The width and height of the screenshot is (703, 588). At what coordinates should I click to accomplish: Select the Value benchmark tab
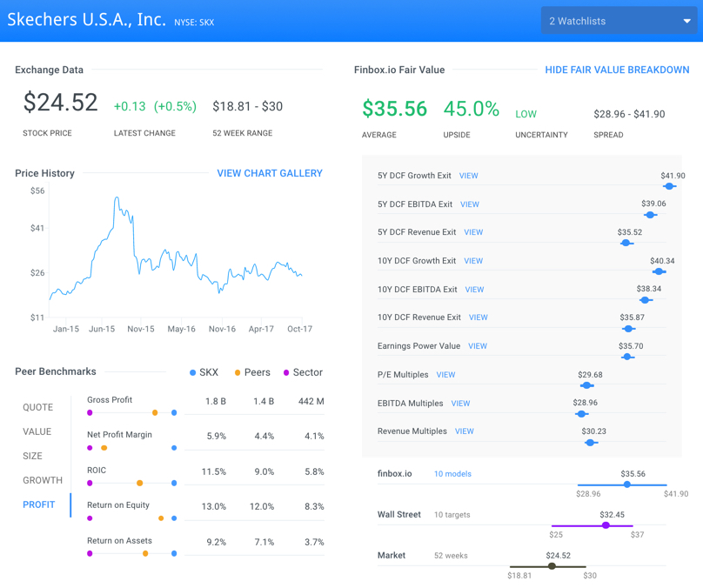pyautogui.click(x=37, y=431)
